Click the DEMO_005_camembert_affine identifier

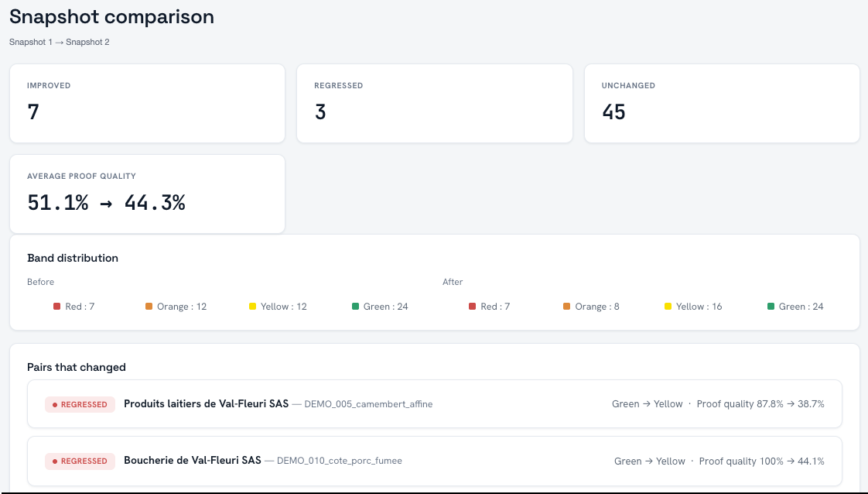click(369, 404)
